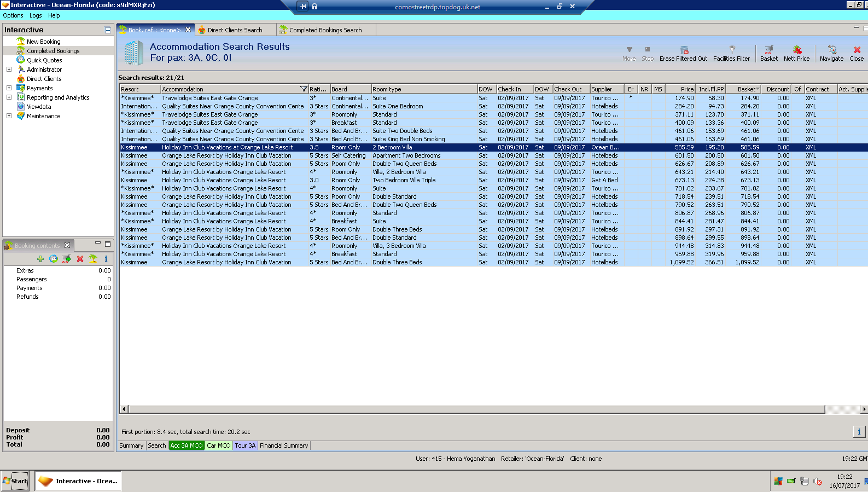Close the Booking contents tab
Image resolution: width=868 pixels, height=492 pixels.
pyautogui.click(x=67, y=245)
